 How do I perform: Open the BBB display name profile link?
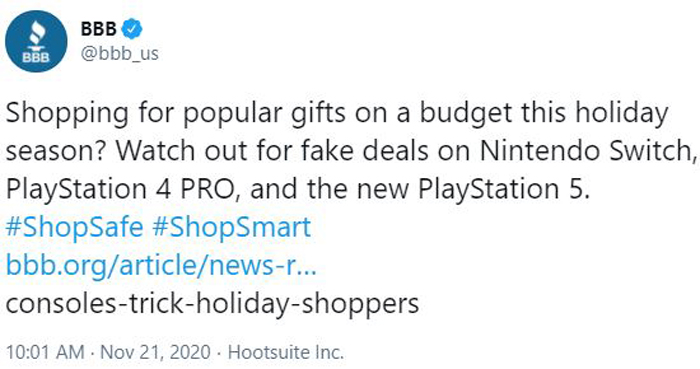99,29
